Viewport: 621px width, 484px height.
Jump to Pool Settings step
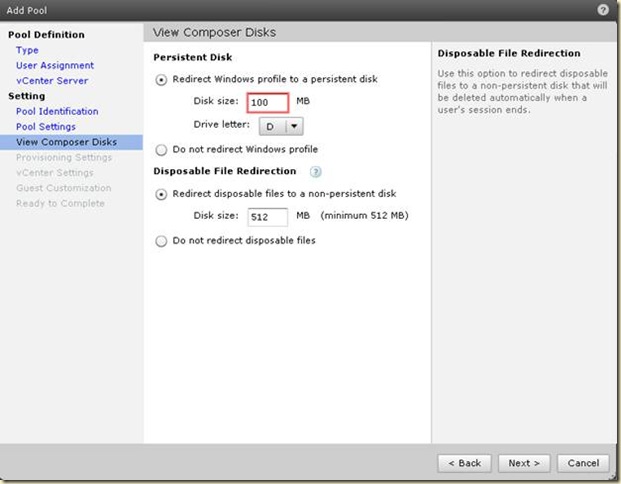pyautogui.click(x=46, y=127)
